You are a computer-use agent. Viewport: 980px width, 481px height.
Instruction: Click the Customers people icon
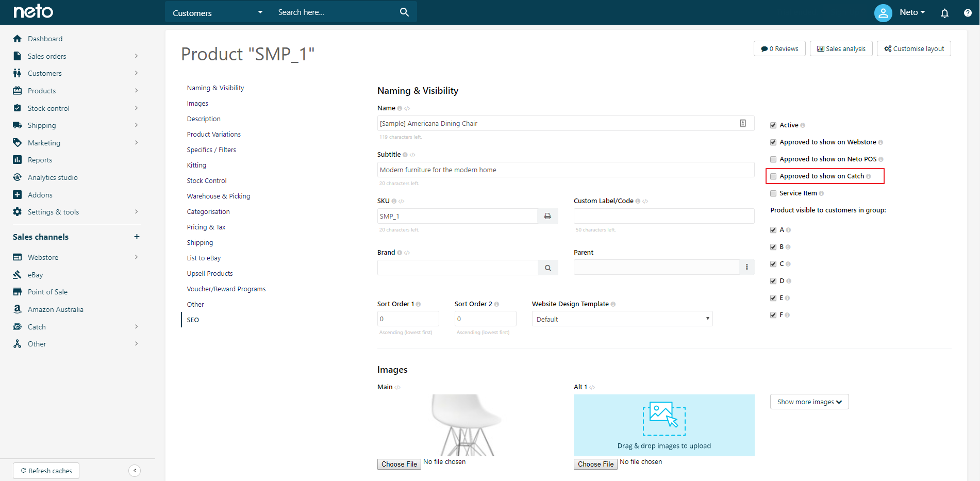pyautogui.click(x=18, y=73)
